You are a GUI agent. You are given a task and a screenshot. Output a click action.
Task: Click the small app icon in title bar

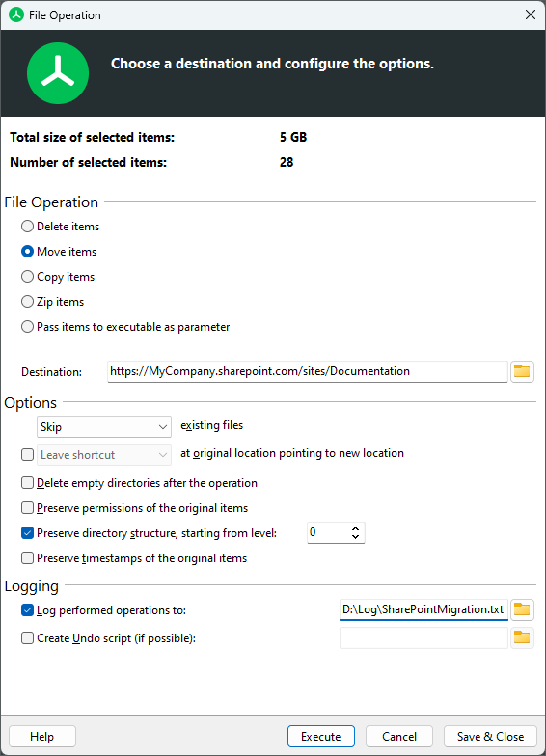click(x=15, y=15)
